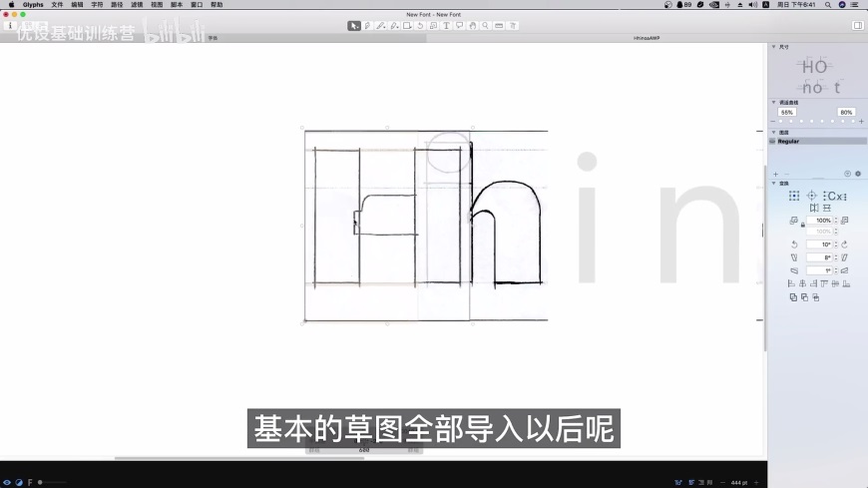The width and height of the screenshot is (868, 488).
Task: Switch to the HhinoaAWP edit tab
Action: coord(647,38)
